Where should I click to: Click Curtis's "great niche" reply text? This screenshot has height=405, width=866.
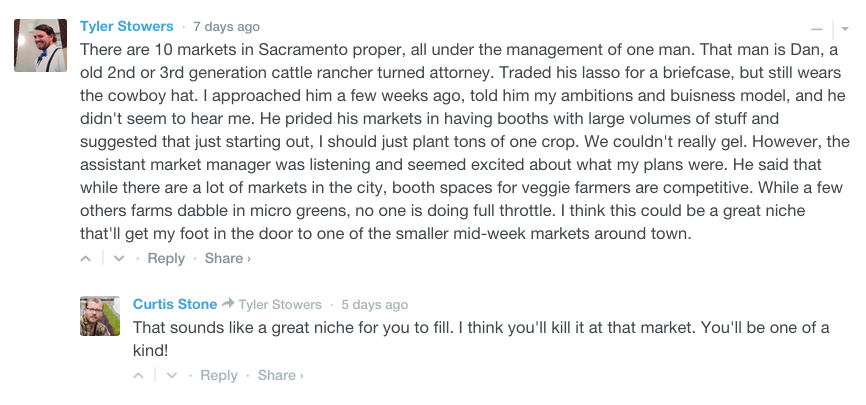point(480,328)
